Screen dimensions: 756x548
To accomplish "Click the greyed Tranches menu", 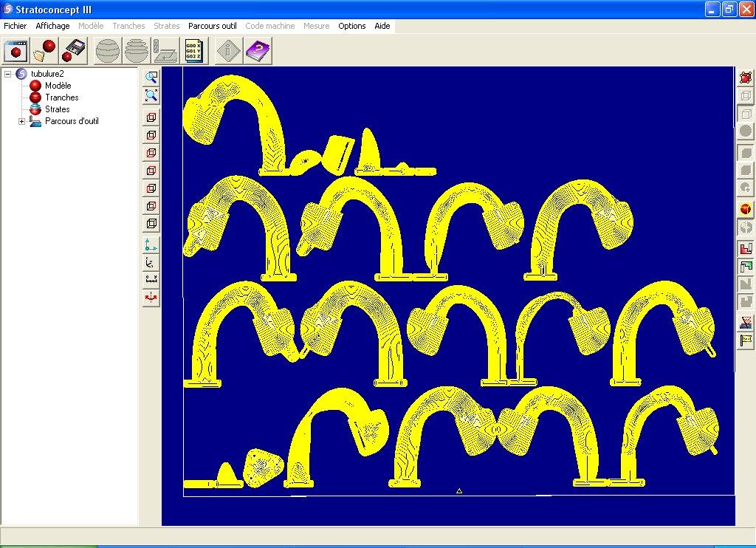I will (128, 26).
